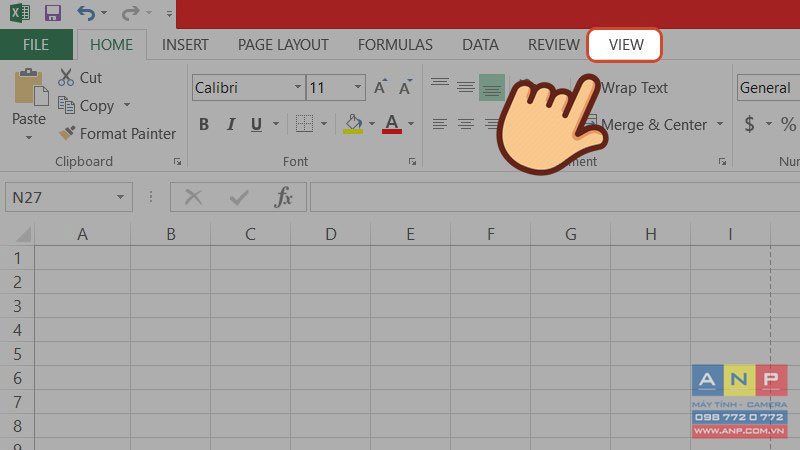Increase font size with larger A
The image size is (800, 450).
tap(381, 87)
